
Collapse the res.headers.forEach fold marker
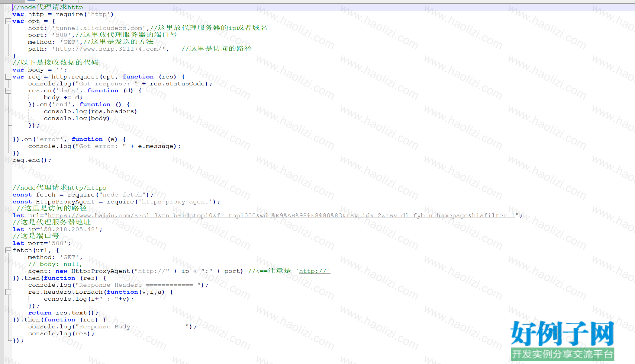tap(8, 292)
